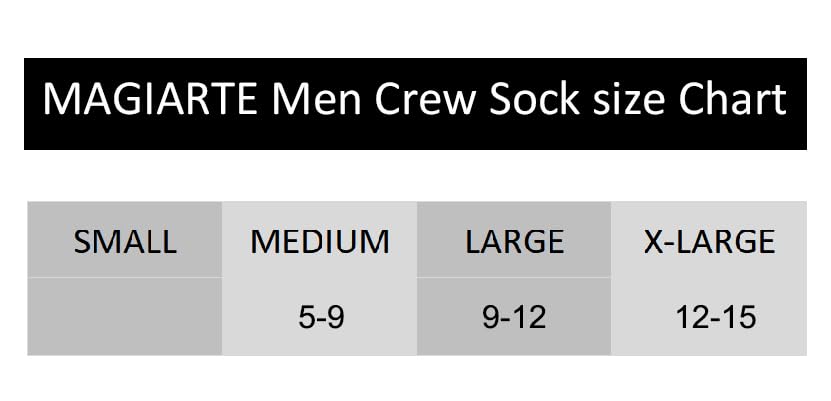Click the MAGIARTE brand name in title
Image resolution: width=831 pixels, height=401 pixels.
(x=156, y=102)
